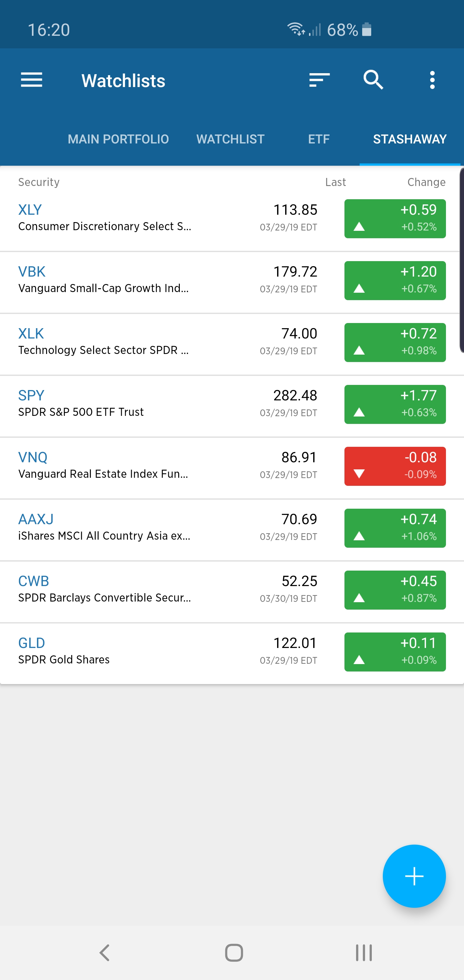This screenshot has height=980, width=464.
Task: Open the VBK ticker link
Action: 32,272
